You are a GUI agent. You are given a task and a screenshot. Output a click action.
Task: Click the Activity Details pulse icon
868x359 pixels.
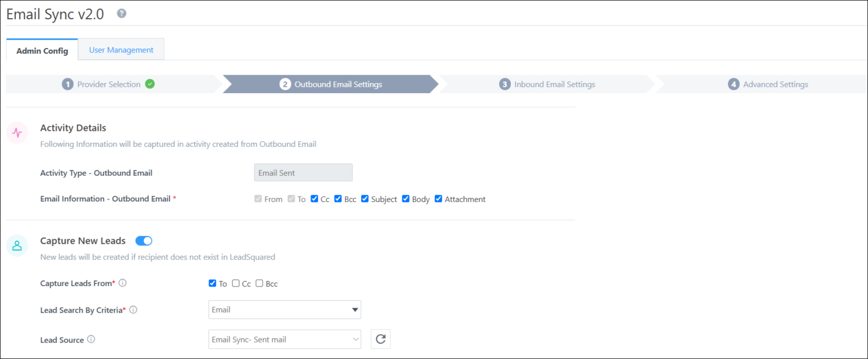pos(17,133)
